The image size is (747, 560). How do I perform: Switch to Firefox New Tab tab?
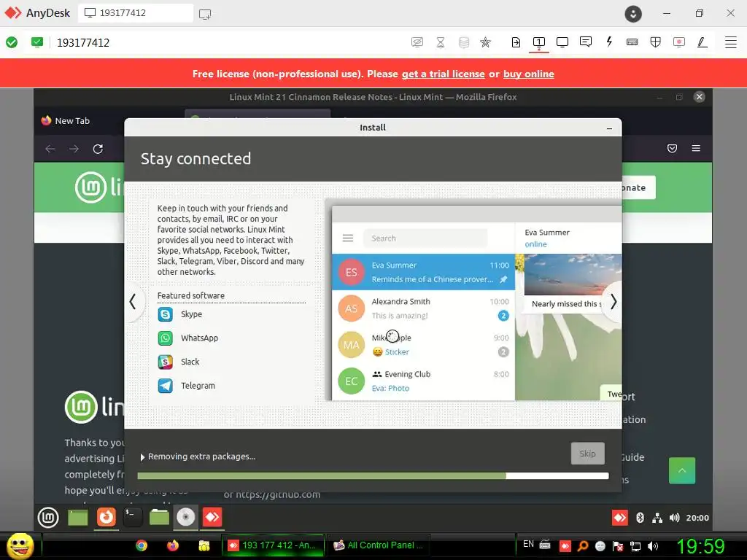point(72,121)
